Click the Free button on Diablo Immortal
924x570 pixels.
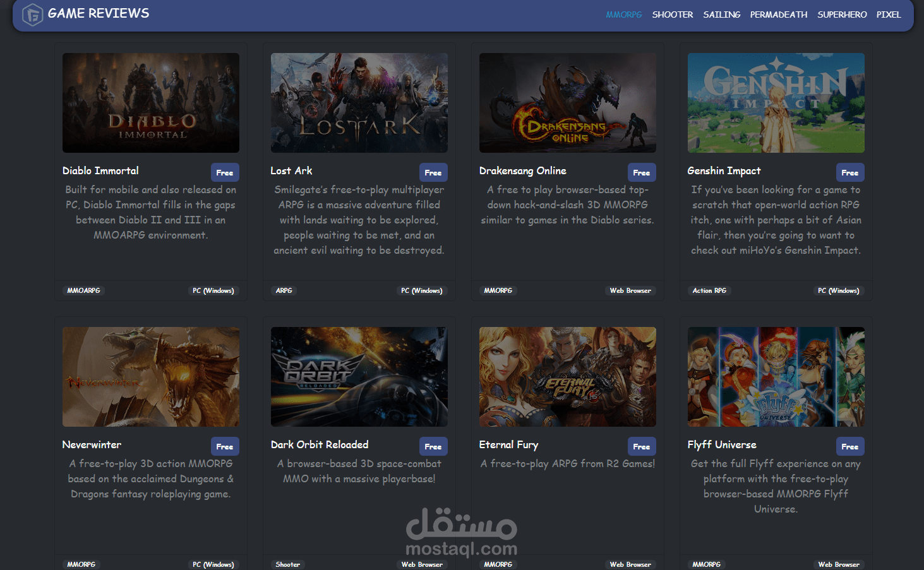(x=225, y=172)
